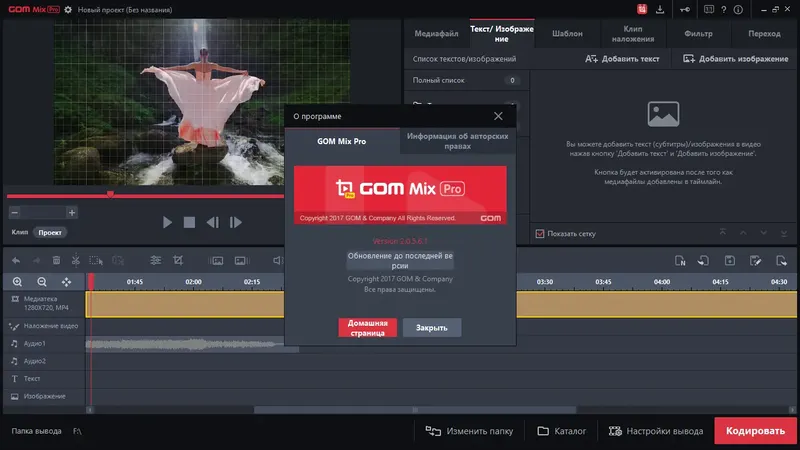Image resolution: width=800 pixels, height=450 pixels.
Task: Click the redo arrow in timeline toolbar
Action: 36,261
